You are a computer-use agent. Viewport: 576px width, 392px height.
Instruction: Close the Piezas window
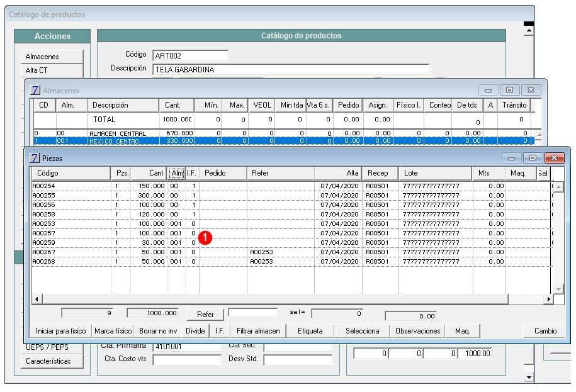tap(555, 158)
